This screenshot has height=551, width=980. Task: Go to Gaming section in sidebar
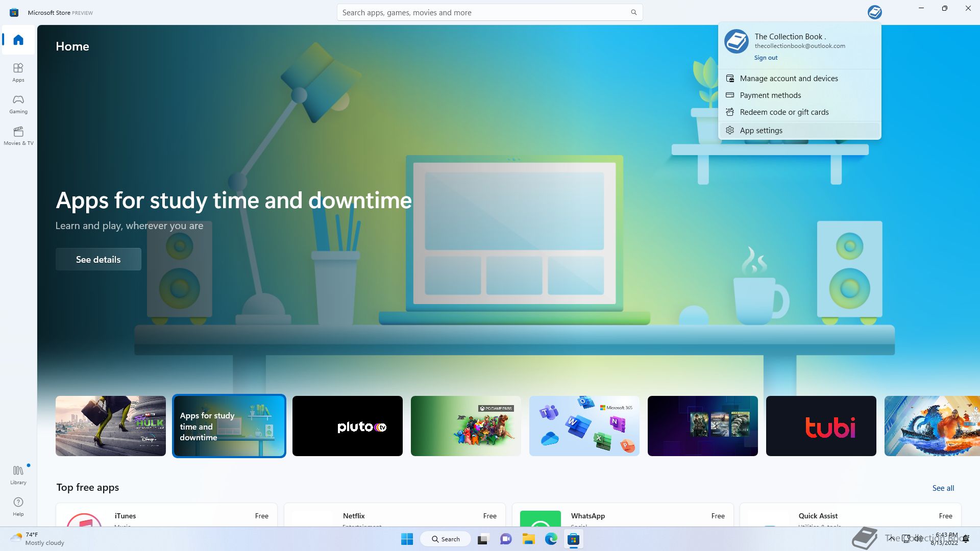coord(18,104)
